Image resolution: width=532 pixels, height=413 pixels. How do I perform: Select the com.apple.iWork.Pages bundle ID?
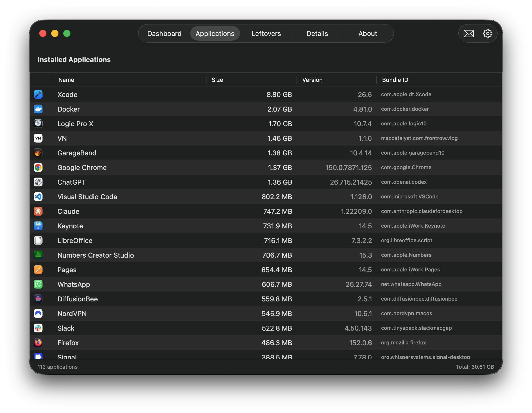pos(410,270)
